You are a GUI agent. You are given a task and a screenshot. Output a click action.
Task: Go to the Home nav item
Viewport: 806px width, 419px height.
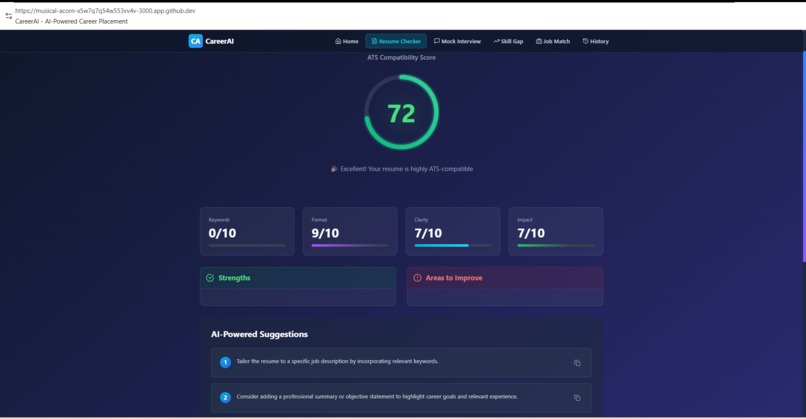346,41
